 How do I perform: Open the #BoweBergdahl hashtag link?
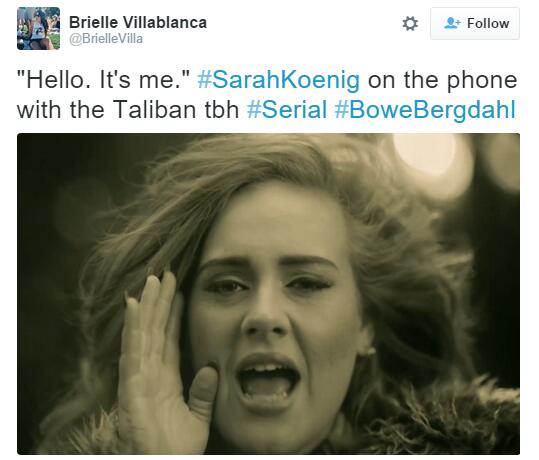tap(425, 110)
